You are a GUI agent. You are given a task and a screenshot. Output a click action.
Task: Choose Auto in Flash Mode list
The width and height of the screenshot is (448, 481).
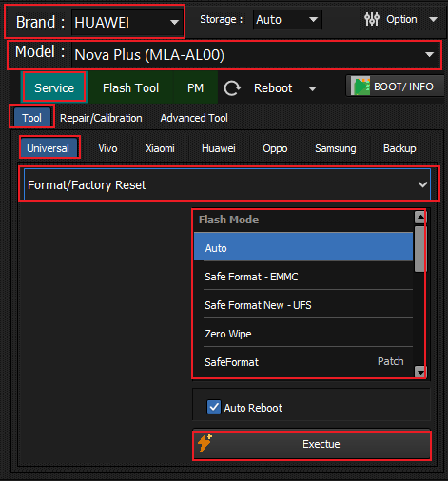point(303,247)
